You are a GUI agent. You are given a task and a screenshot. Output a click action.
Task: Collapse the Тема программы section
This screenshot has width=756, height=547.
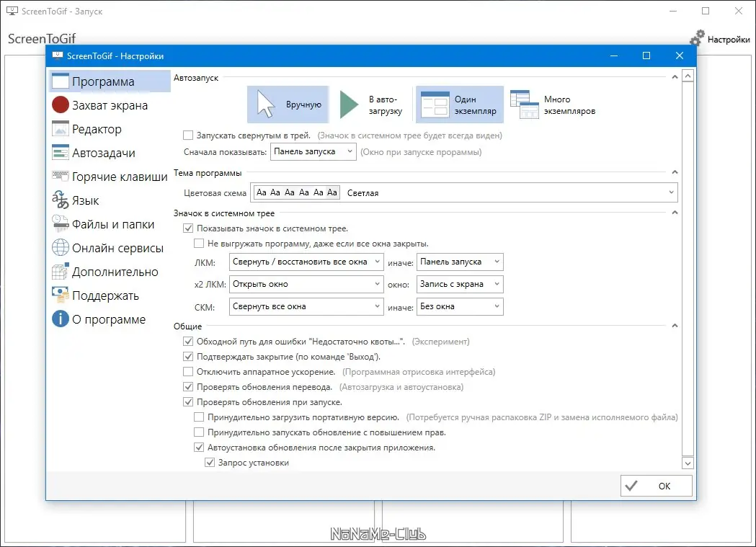pos(675,172)
